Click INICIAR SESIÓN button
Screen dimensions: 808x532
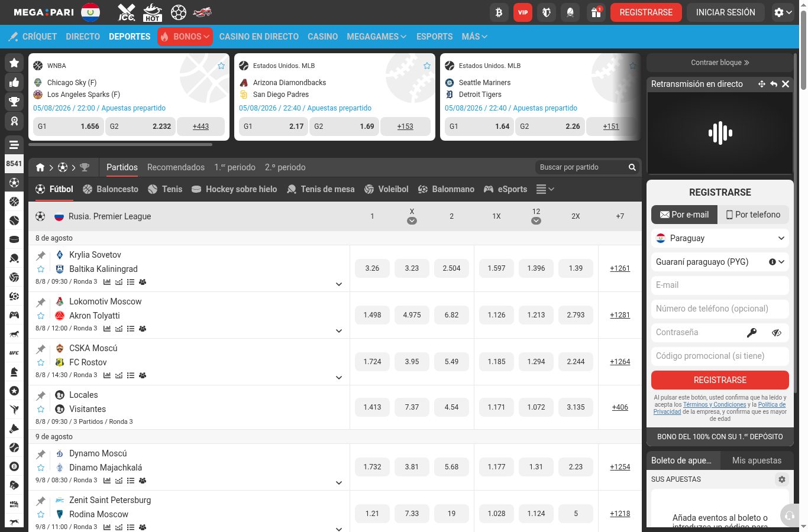tap(725, 12)
